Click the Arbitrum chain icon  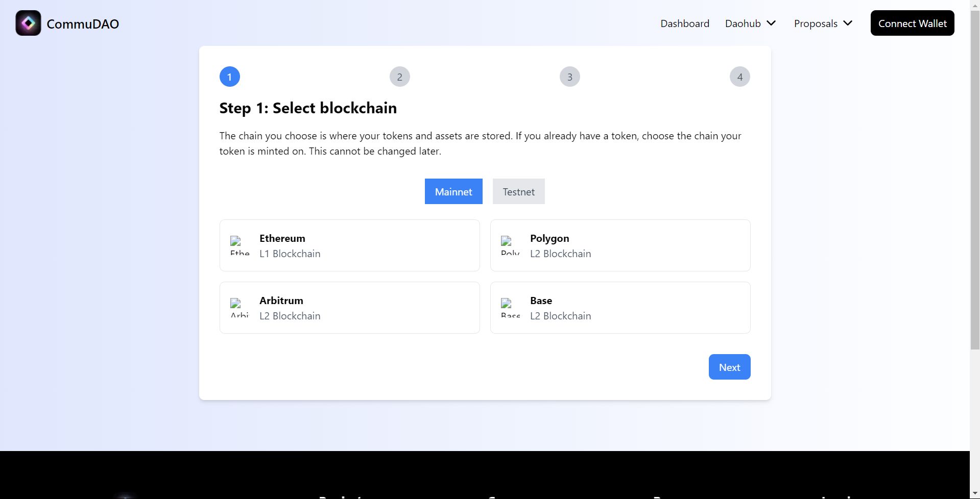240,308
